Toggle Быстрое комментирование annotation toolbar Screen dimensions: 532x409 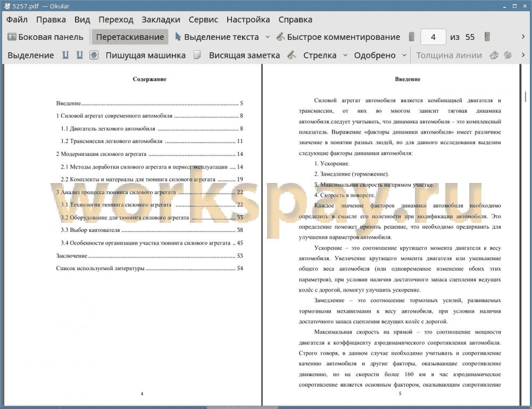(x=338, y=37)
